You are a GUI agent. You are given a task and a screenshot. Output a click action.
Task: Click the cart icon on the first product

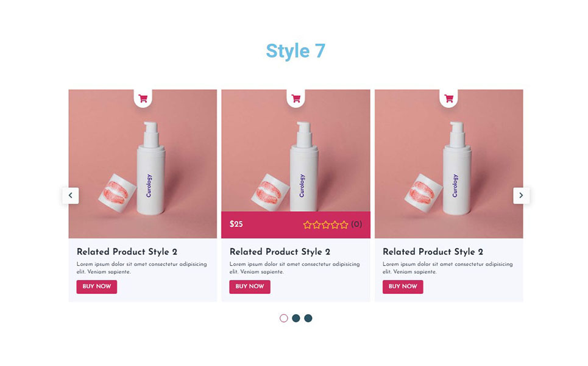coord(143,99)
